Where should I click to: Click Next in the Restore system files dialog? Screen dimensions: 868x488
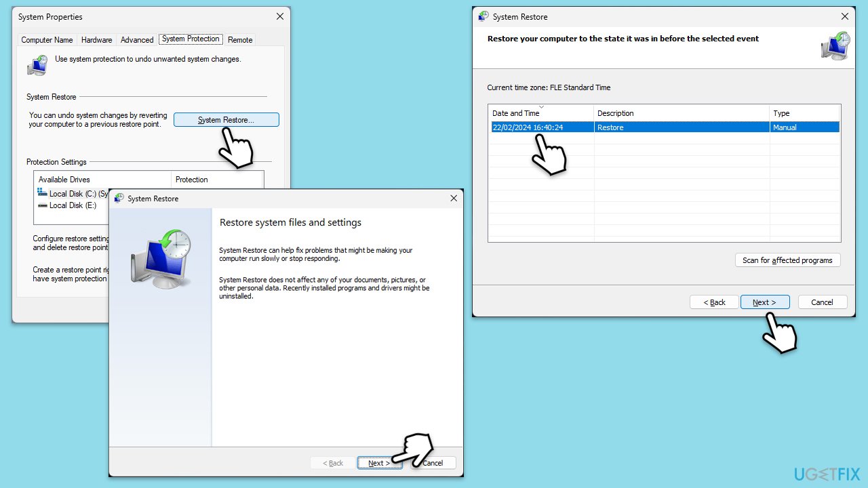[380, 463]
